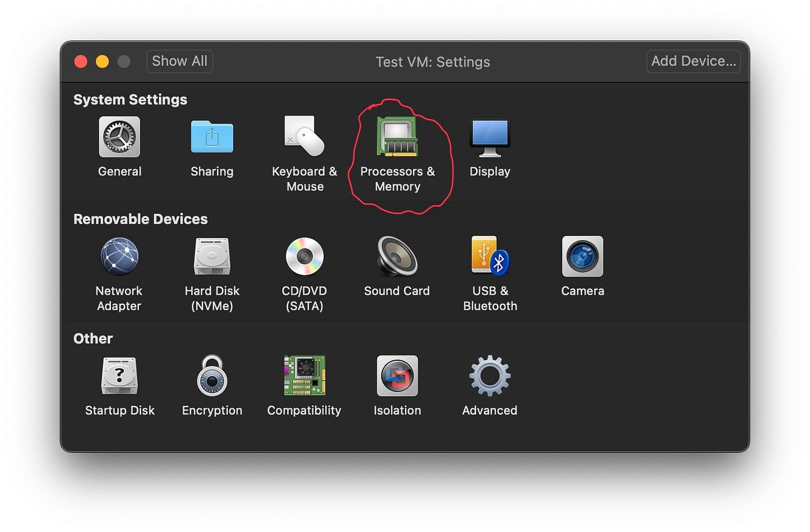This screenshot has width=810, height=532.
Task: Open the Startup Disk settings
Action: (x=119, y=376)
